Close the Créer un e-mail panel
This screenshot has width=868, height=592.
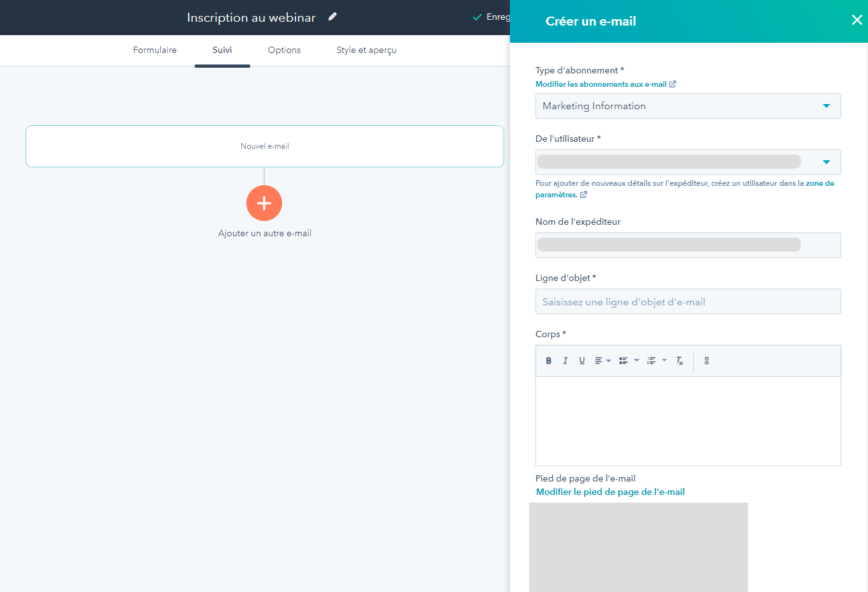[x=857, y=20]
